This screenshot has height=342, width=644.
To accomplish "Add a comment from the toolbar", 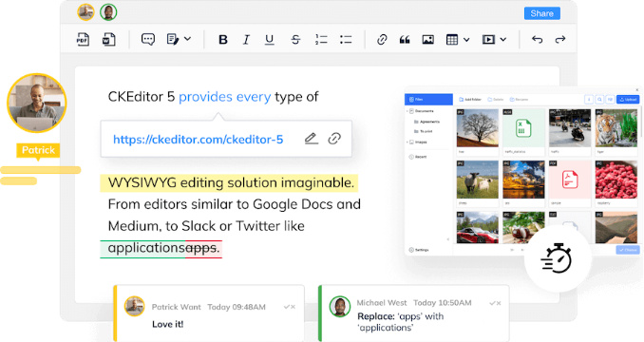I will [x=148, y=39].
